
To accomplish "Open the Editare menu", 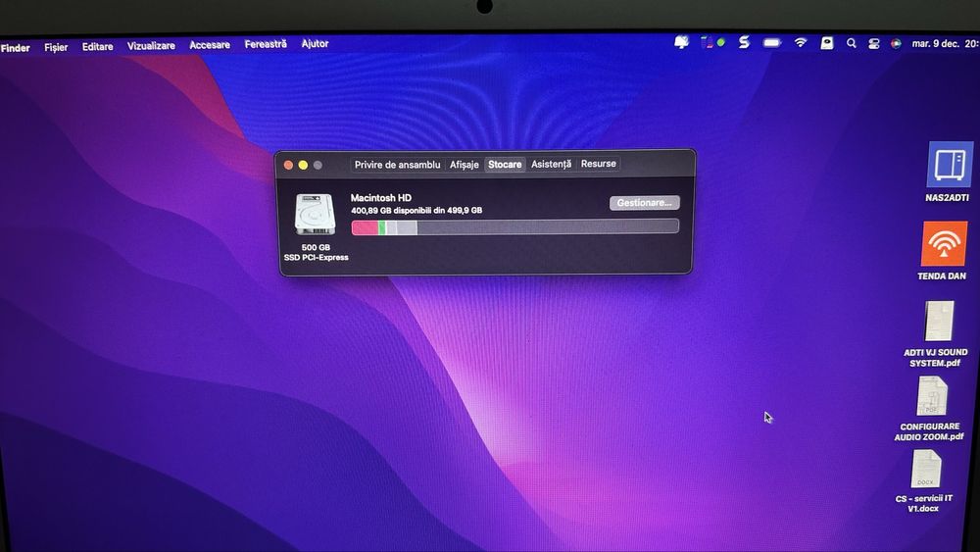I will tap(97, 46).
